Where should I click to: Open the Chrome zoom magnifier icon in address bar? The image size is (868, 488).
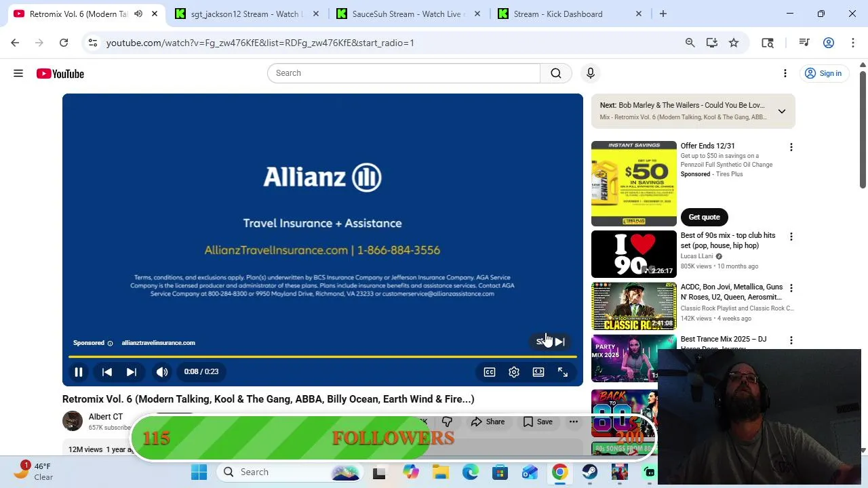pyautogui.click(x=690, y=43)
